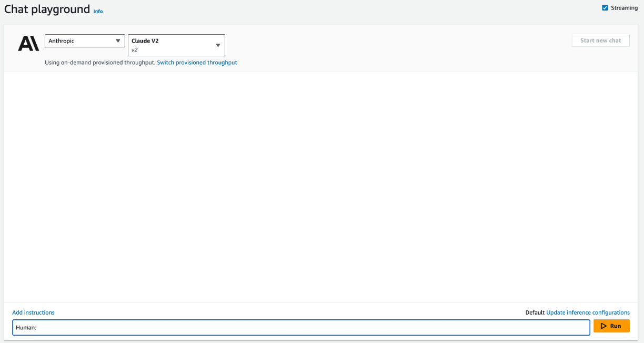Open Update inference configurations link
The image size is (644, 343).
pos(588,312)
